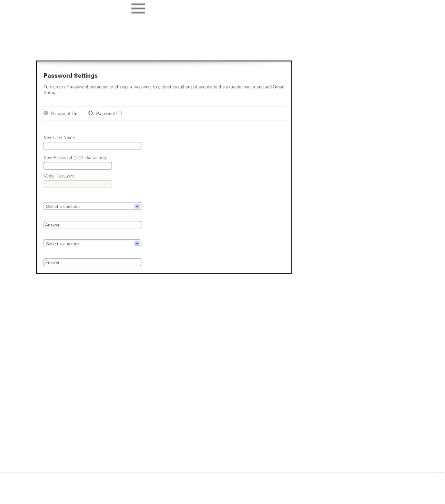The height and width of the screenshot is (504, 445).
Task: Click the Password Settings heading
Action: click(70, 76)
